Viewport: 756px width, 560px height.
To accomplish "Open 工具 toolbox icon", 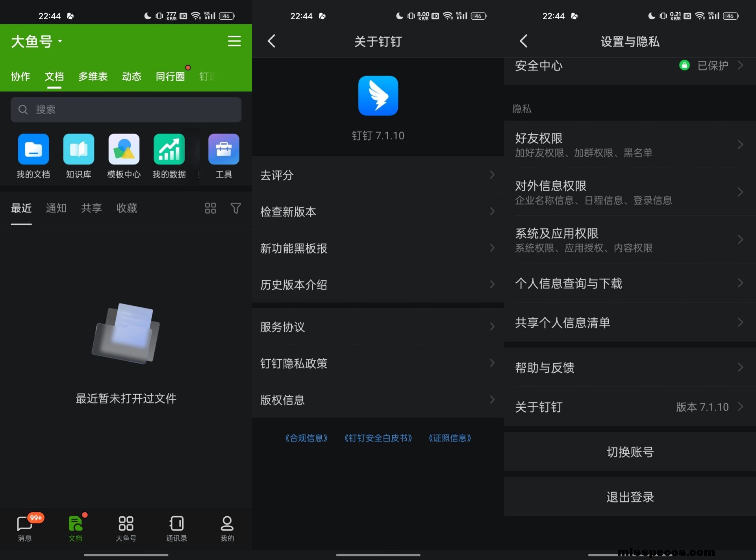I will coord(224,149).
